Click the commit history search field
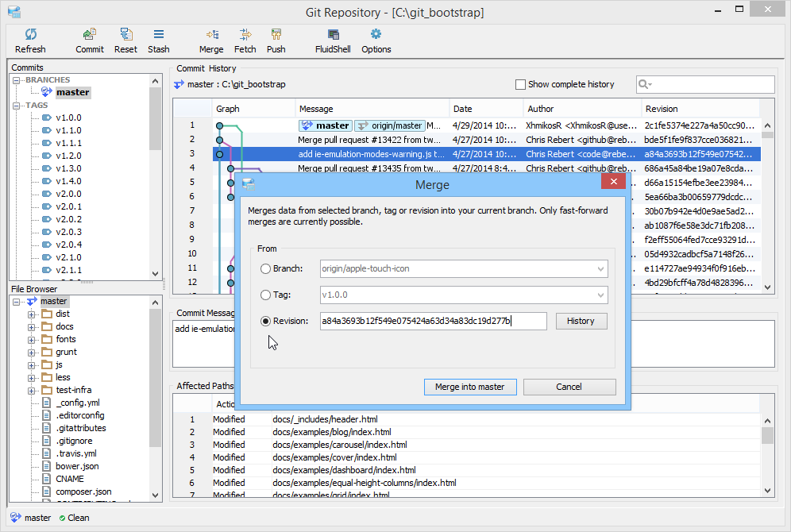791x532 pixels. 705,84
